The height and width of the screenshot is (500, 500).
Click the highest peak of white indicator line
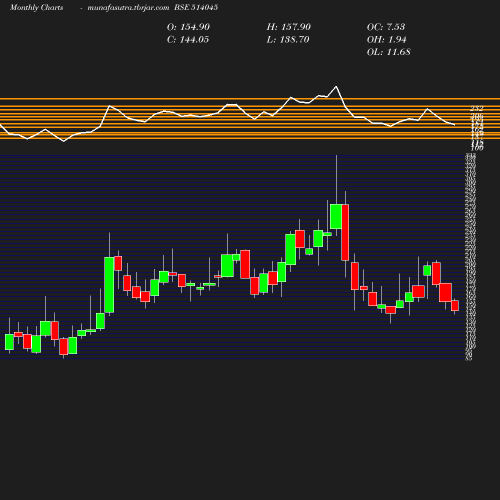(336, 87)
